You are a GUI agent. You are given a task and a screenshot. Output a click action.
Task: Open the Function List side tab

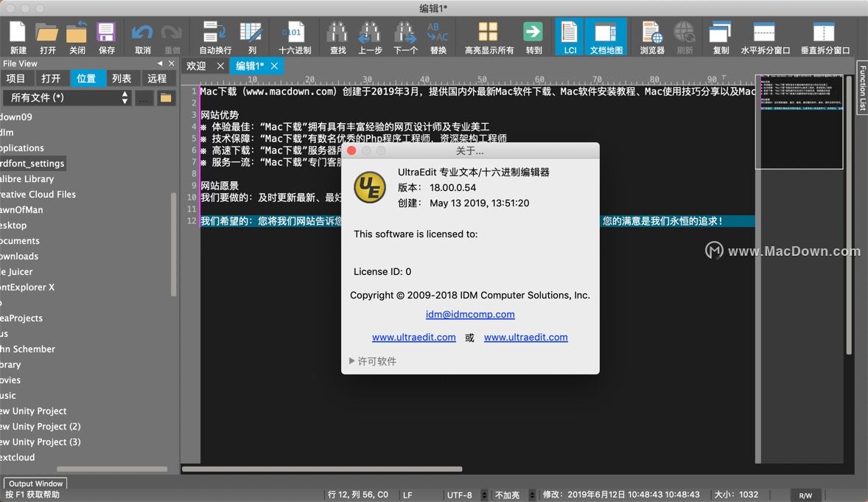(862, 87)
